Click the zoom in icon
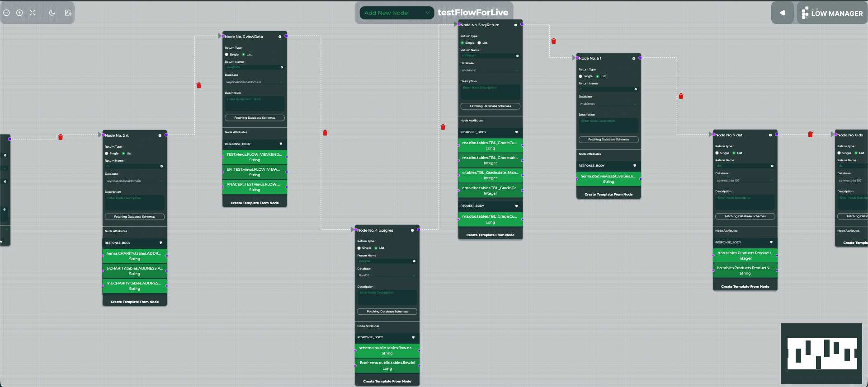The width and height of the screenshot is (868, 387). click(x=19, y=13)
